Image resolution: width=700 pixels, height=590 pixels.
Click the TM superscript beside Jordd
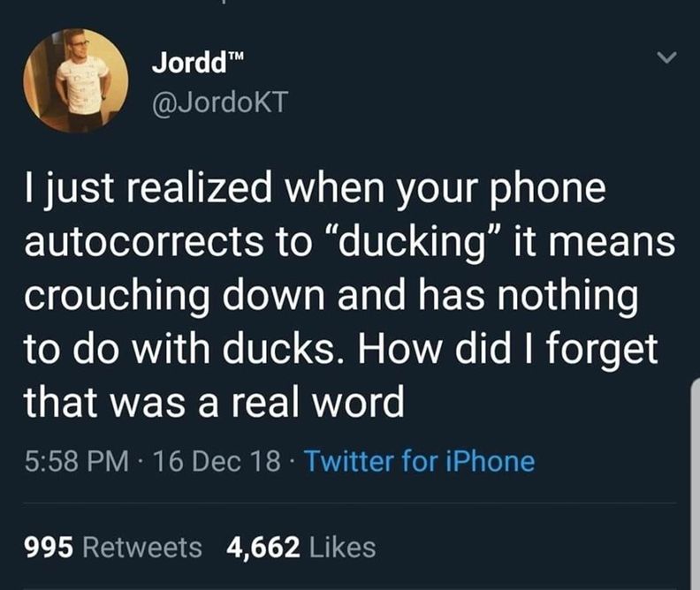[x=237, y=57]
